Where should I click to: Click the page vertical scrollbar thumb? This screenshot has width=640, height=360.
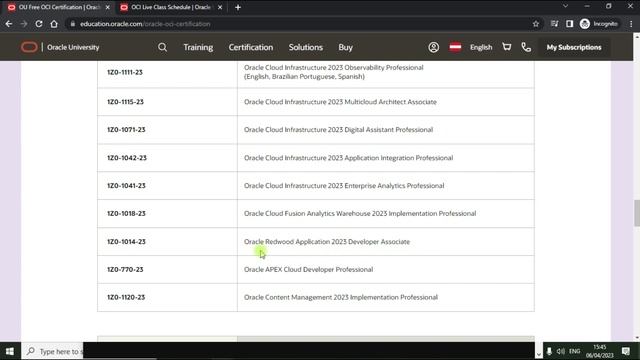click(x=637, y=213)
